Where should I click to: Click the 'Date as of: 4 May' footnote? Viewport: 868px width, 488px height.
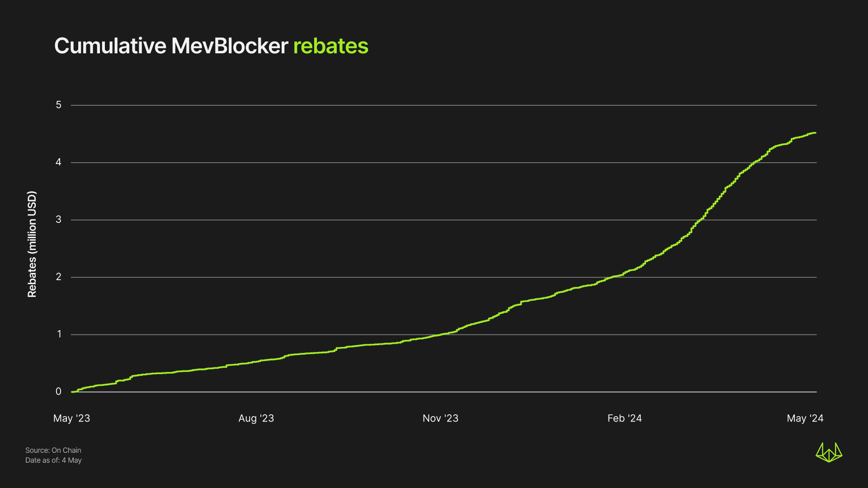tap(53, 460)
